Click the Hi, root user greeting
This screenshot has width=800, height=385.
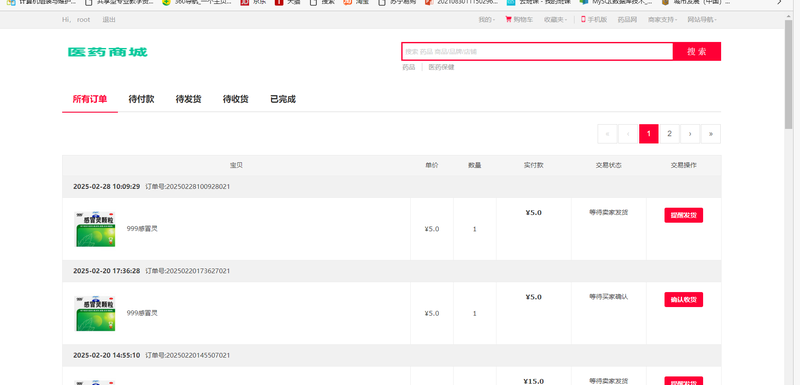coord(76,20)
